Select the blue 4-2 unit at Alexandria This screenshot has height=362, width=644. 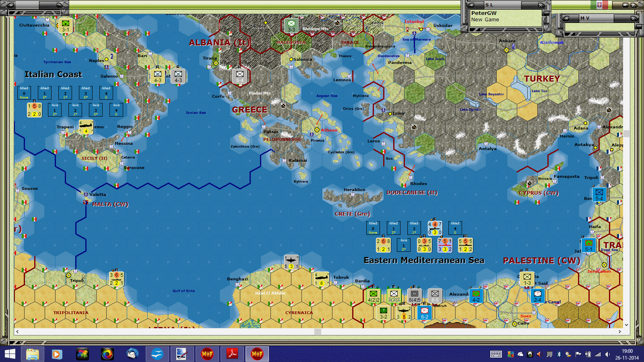pos(476,296)
